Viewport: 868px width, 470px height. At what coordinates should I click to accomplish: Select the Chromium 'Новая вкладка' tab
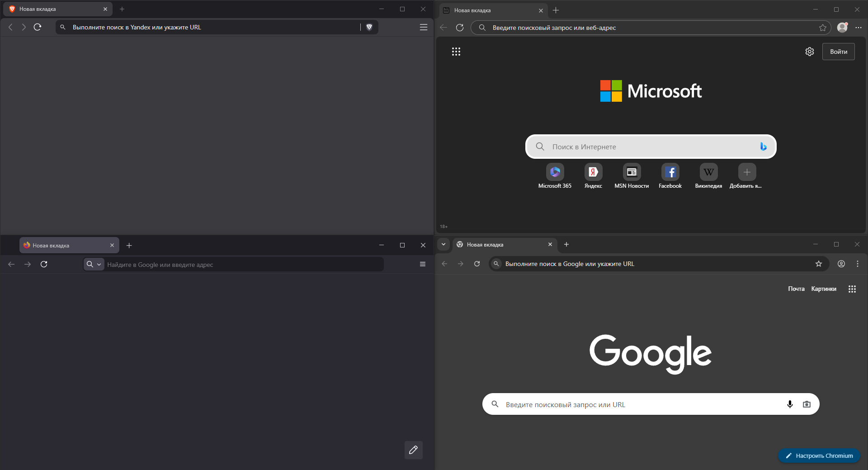(x=505, y=245)
